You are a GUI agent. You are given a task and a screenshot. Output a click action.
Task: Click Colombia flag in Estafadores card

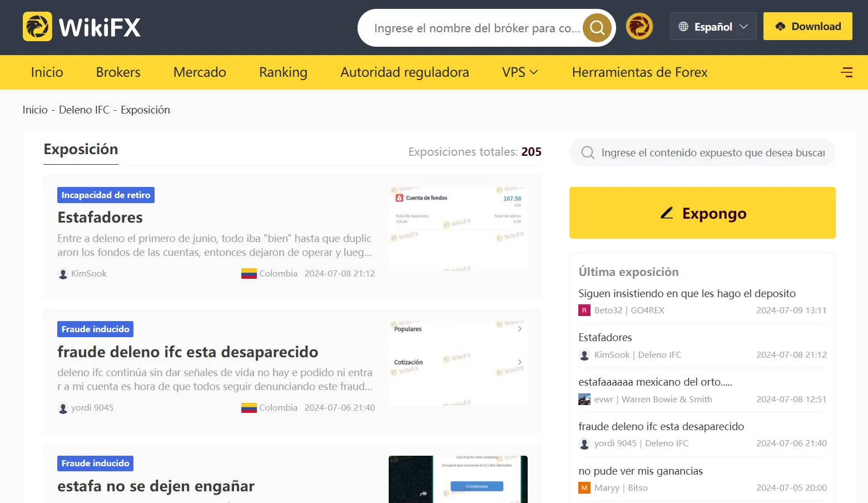tap(249, 274)
